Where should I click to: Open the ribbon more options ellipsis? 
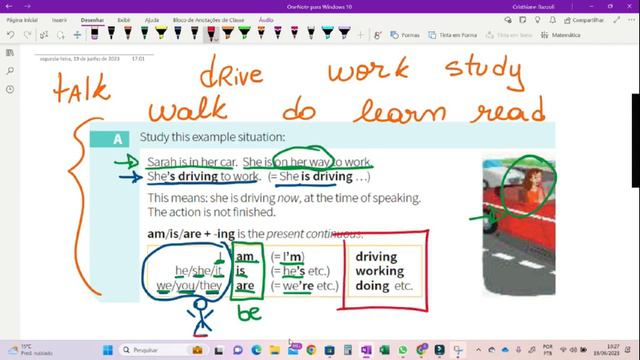[x=631, y=20]
